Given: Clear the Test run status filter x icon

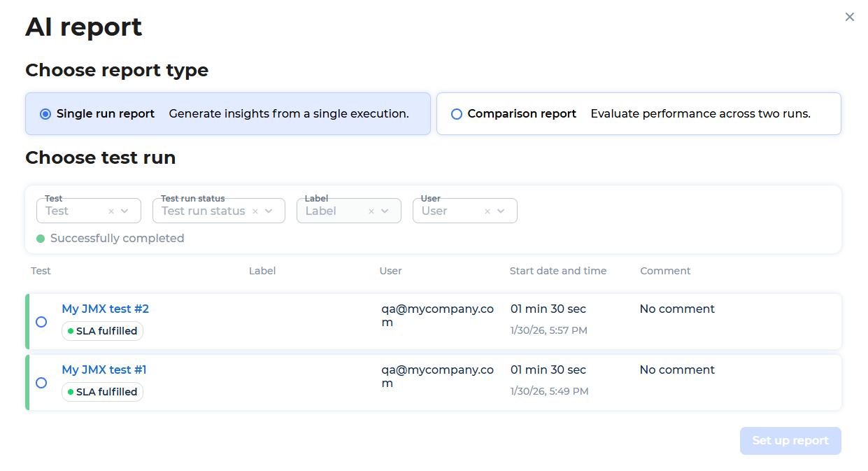Looking at the screenshot, I should [x=255, y=211].
